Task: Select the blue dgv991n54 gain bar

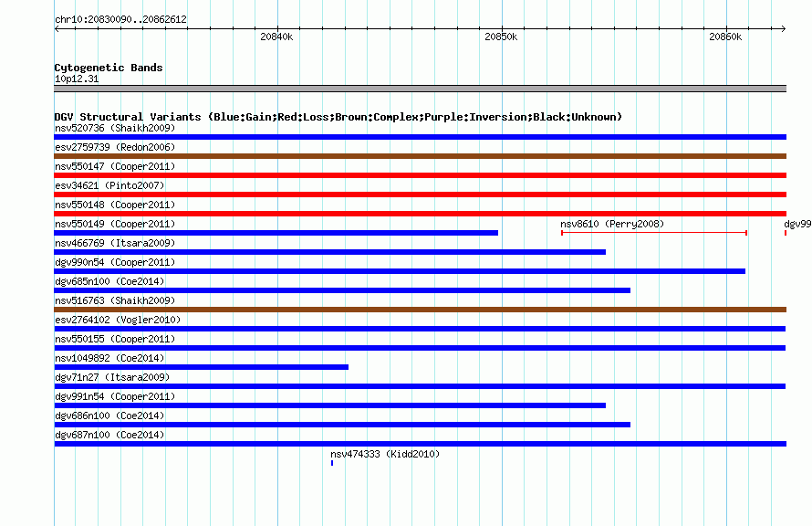Action: point(330,405)
